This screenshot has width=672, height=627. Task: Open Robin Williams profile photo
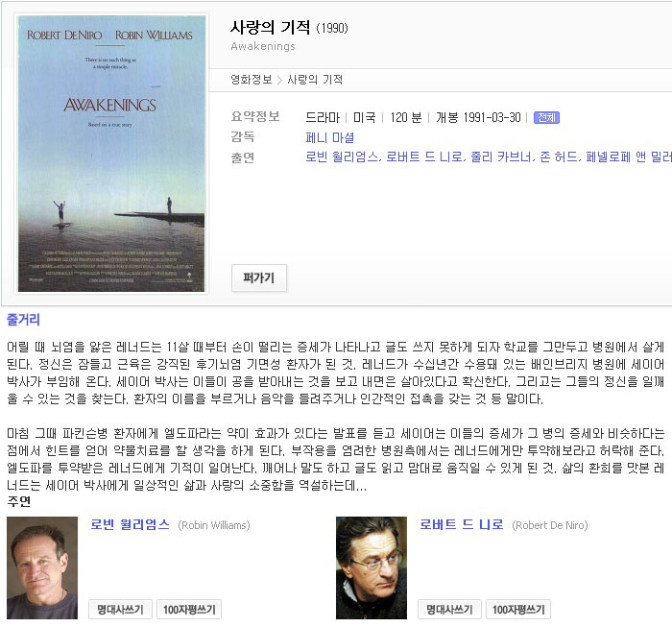point(42,567)
